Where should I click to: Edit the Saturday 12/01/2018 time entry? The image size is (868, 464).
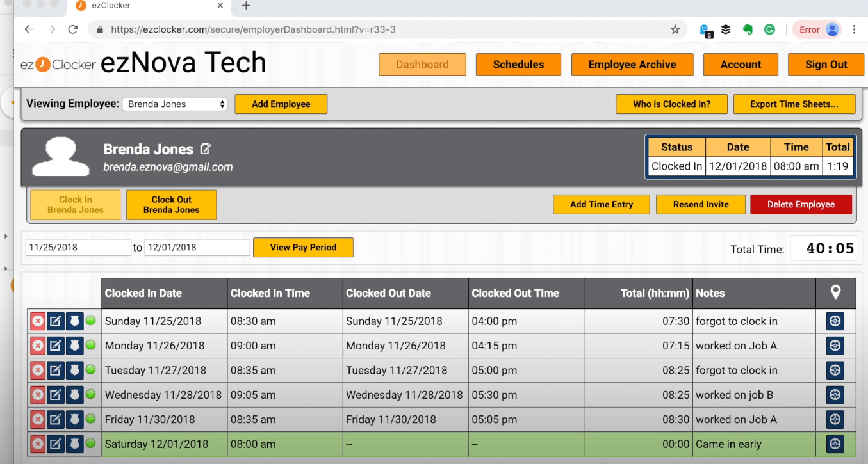(56, 444)
